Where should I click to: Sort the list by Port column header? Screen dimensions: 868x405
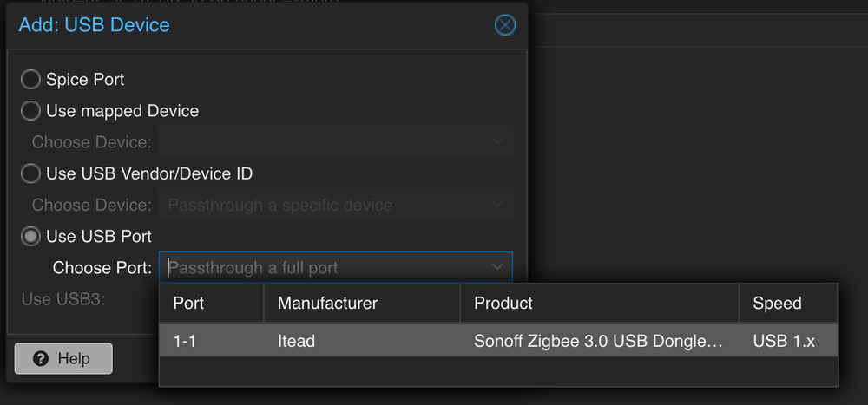point(212,303)
